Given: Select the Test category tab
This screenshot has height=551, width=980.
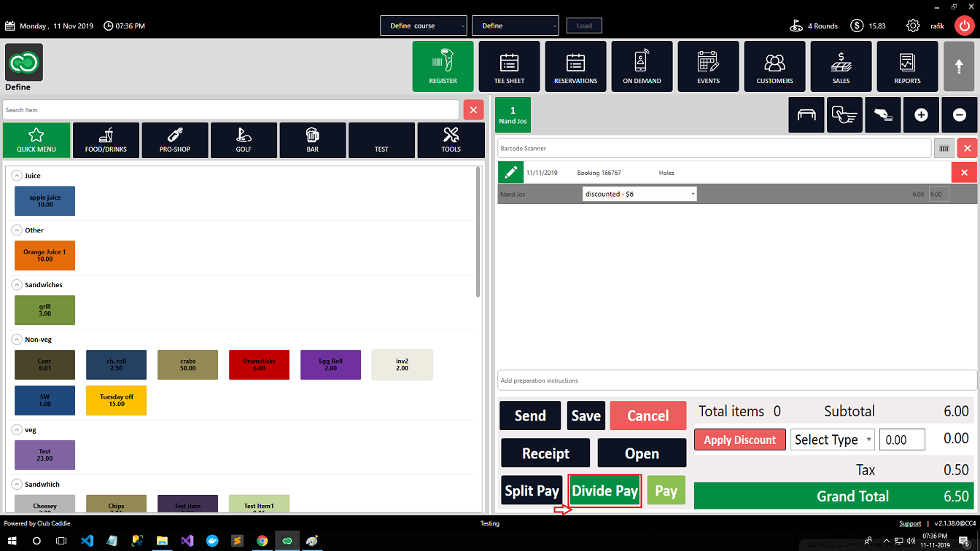Looking at the screenshot, I should click(x=381, y=140).
